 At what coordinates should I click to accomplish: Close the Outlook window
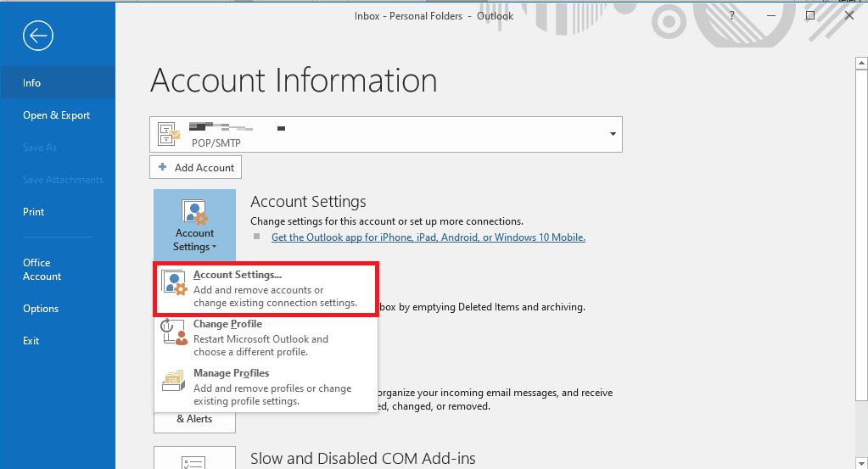[x=849, y=15]
